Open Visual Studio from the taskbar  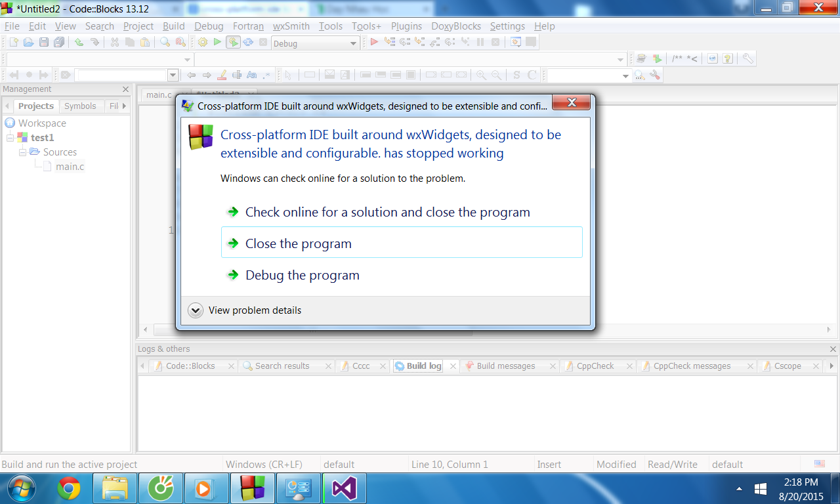click(345, 489)
